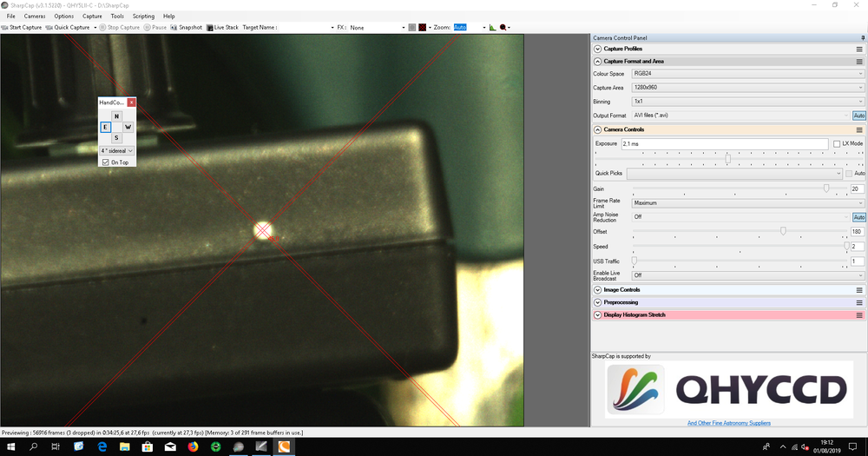
Task: Adjust the Offset slider
Action: point(783,232)
